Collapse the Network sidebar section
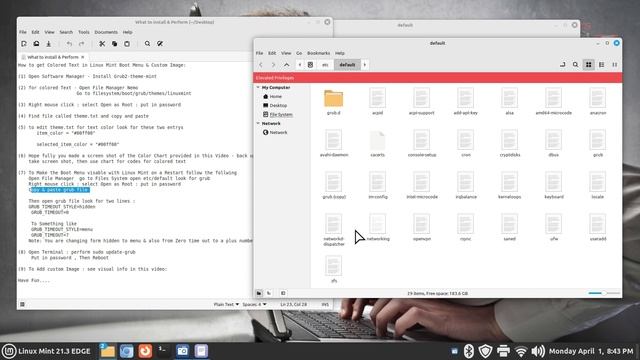 point(258,123)
